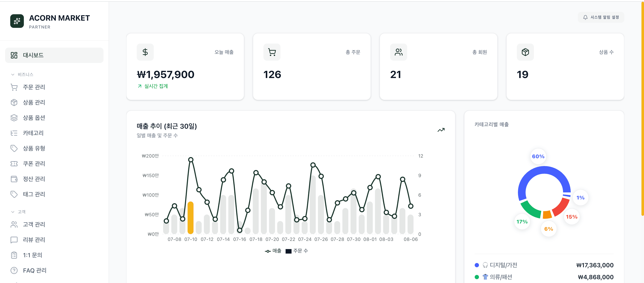Image resolution: width=644 pixels, height=283 pixels.
Task: Click the ₩17,363,000 amount
Action: click(x=595, y=265)
